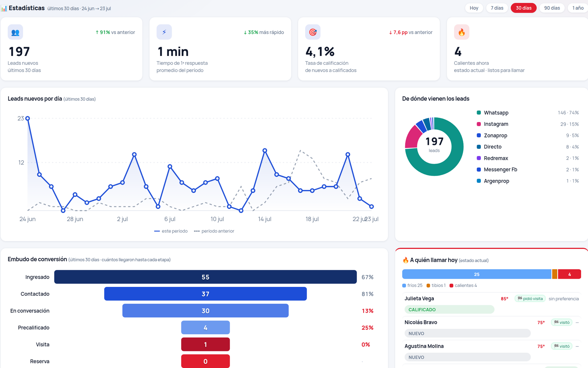This screenshot has width=588, height=368.
Task: Click the Whatsapp legend color swatch
Action: (479, 113)
